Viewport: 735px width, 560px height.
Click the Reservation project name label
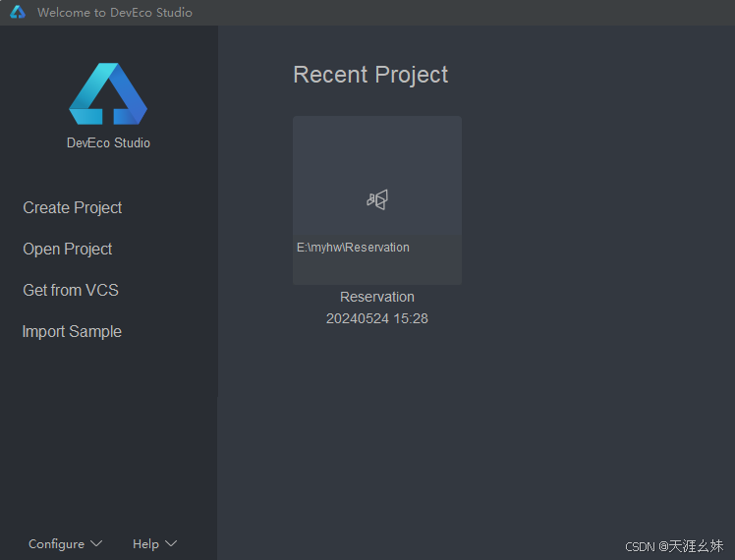pos(377,297)
